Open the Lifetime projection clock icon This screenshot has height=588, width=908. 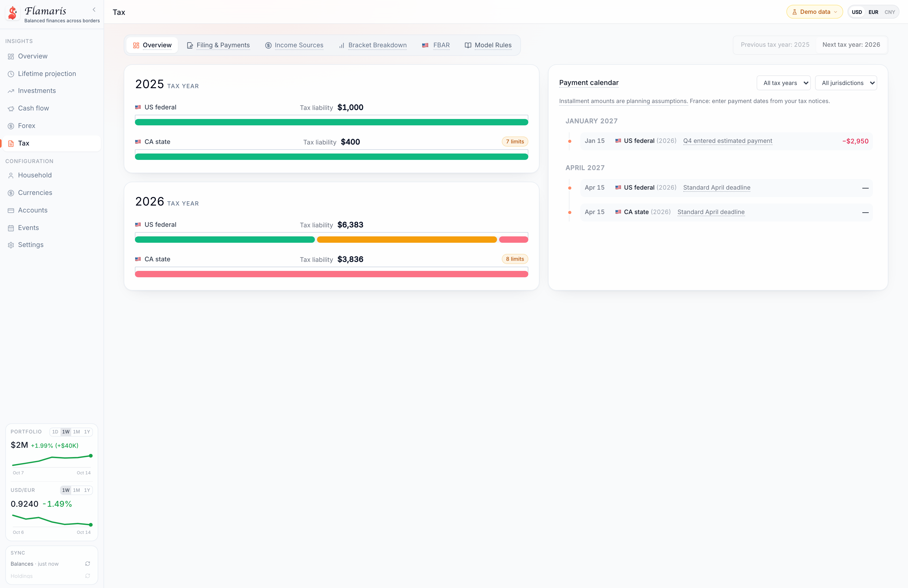coord(11,74)
